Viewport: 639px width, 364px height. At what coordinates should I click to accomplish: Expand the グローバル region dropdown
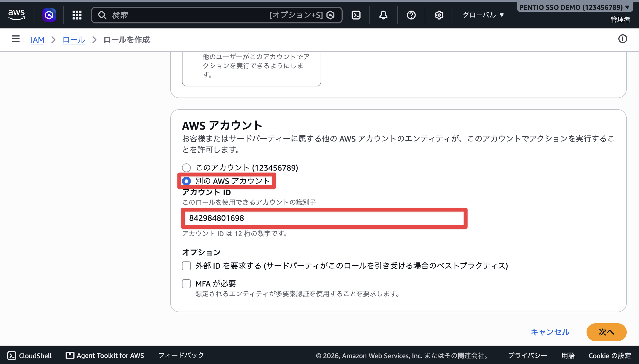[x=483, y=15]
